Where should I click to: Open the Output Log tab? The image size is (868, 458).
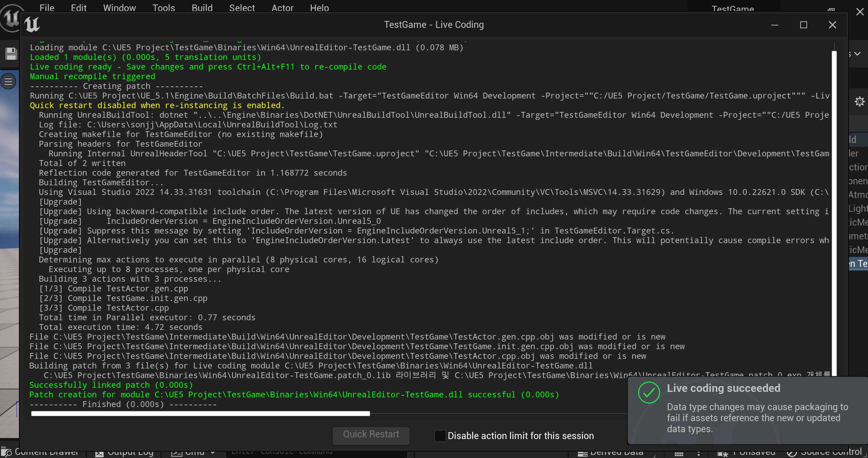coord(125,452)
